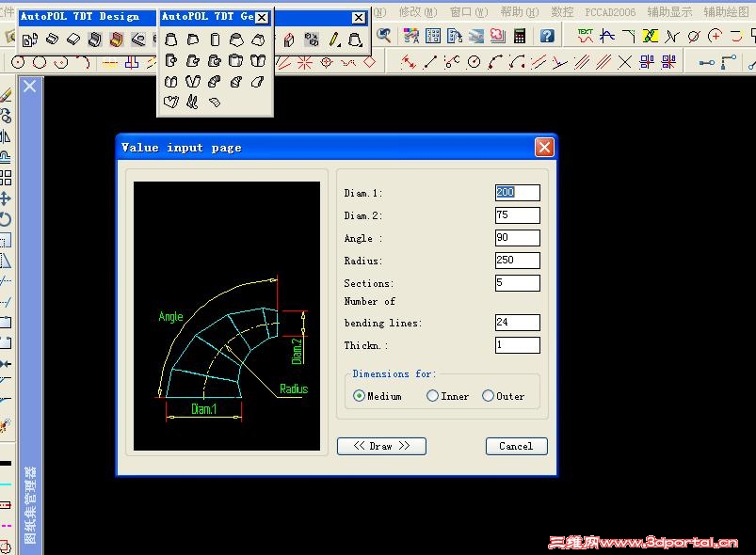
Task: Click the yellow pencil icon in Design toolbar
Action: click(x=334, y=40)
